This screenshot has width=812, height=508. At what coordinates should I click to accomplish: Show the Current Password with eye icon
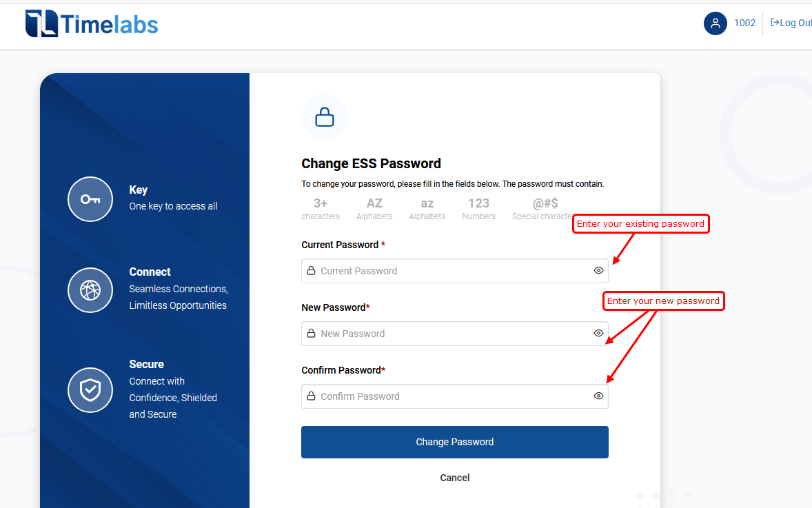(598, 270)
